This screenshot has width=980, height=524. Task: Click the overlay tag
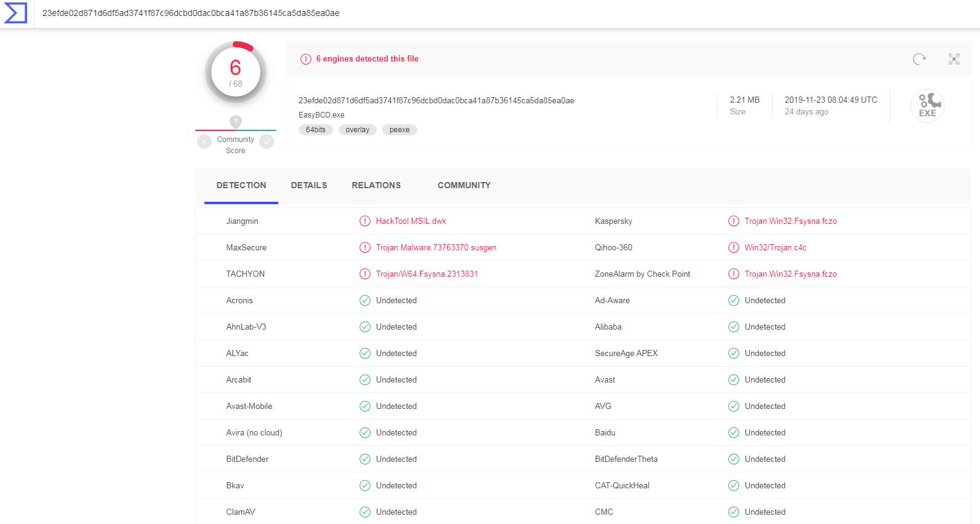click(358, 130)
